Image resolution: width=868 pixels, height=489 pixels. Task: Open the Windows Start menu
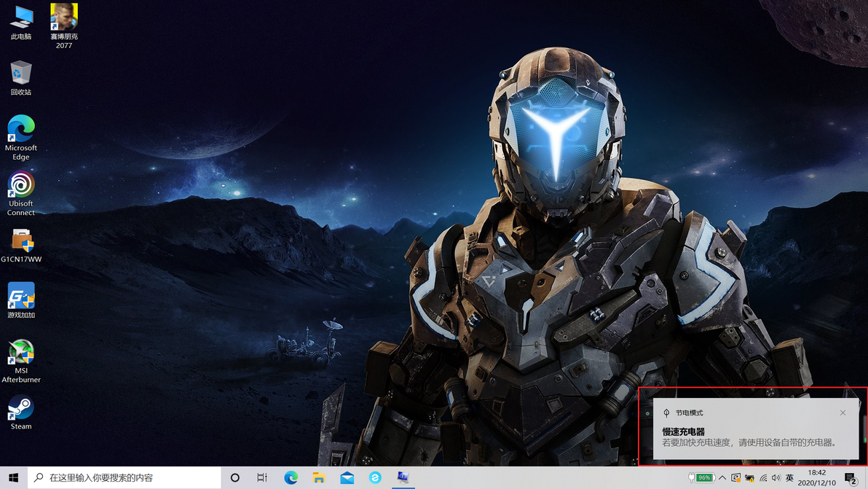click(14, 477)
